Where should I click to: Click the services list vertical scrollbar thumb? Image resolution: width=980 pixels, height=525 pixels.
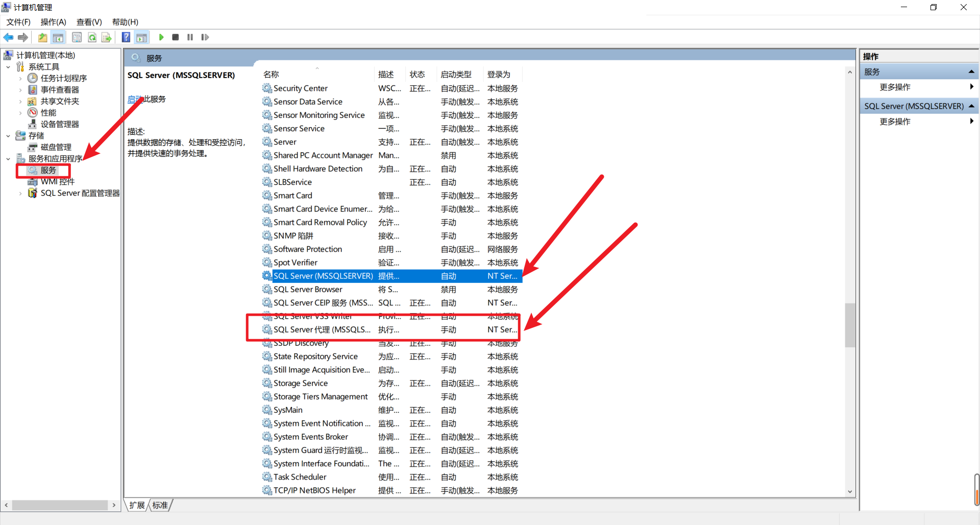point(850,325)
